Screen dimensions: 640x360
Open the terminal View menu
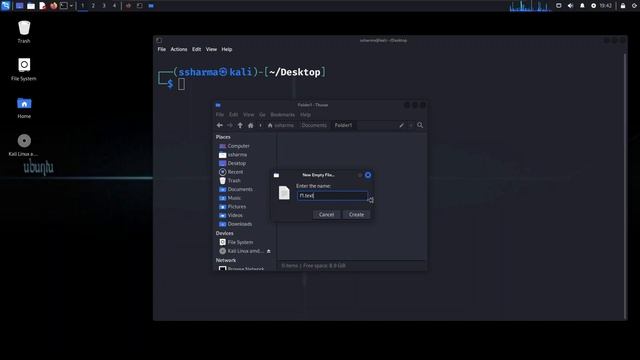(x=211, y=49)
